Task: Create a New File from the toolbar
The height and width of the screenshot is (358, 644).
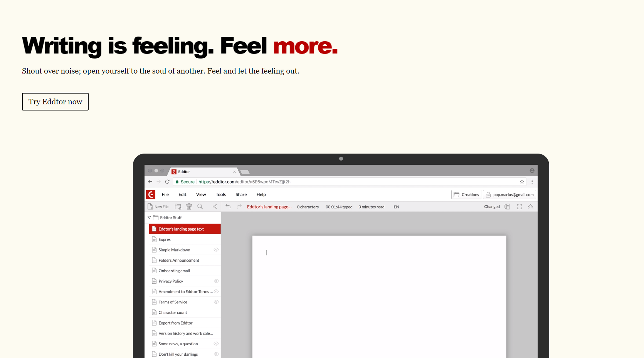Action: [x=158, y=207]
